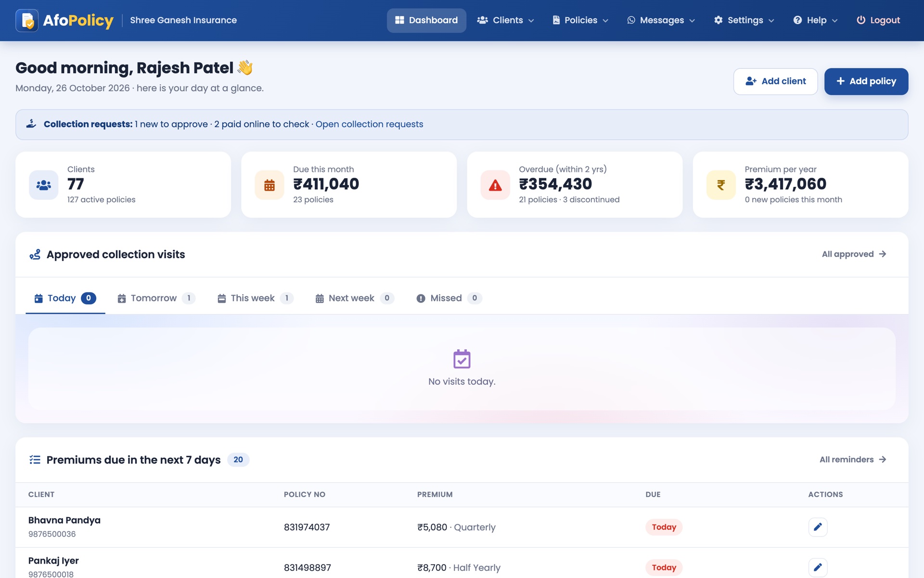924x578 pixels.
Task: Click the edit pencil icon in Pankaj Iyer's row
Action: pyautogui.click(x=818, y=567)
